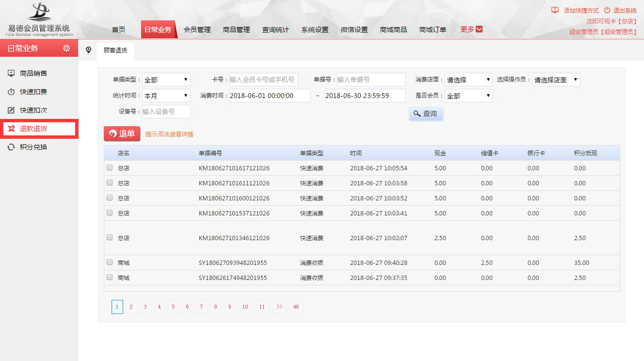Viewport: 644px width, 361px height.
Task: Click the location pin icon left of 顾客退货 tab
Action: click(88, 50)
